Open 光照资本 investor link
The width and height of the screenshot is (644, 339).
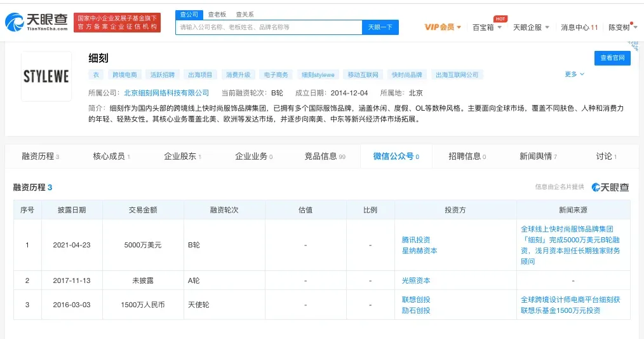pyautogui.click(x=415, y=280)
